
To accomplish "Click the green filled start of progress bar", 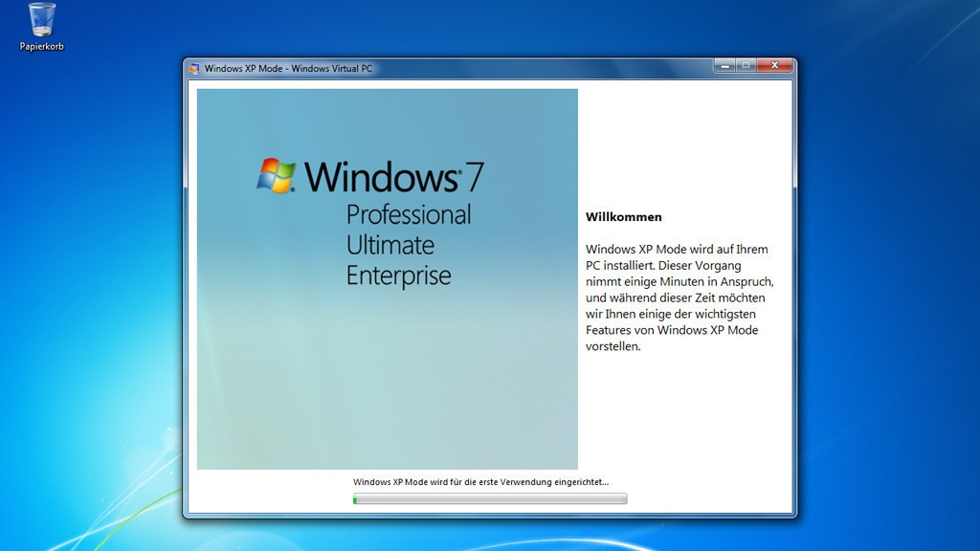I will [355, 498].
